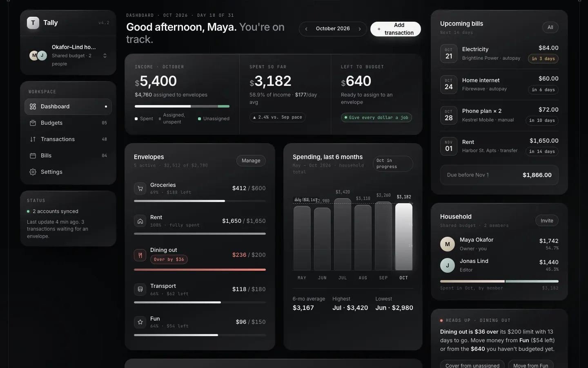
Task: Click the Bills calendar icon
Action: pos(33,156)
